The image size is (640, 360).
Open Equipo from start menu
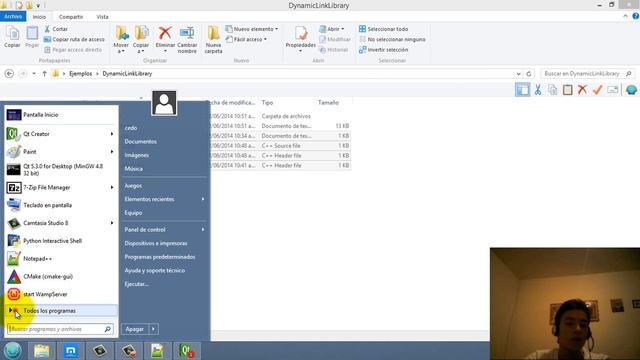pyautogui.click(x=133, y=213)
